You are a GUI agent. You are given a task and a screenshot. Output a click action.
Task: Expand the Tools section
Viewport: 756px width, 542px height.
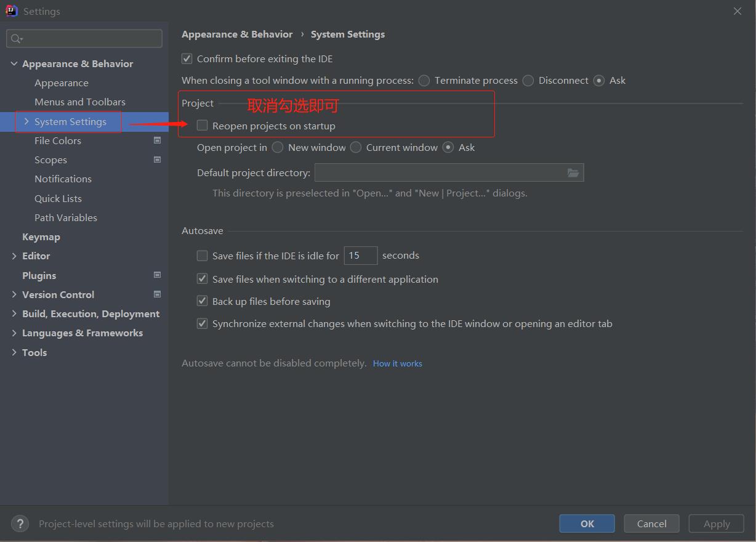click(x=14, y=352)
